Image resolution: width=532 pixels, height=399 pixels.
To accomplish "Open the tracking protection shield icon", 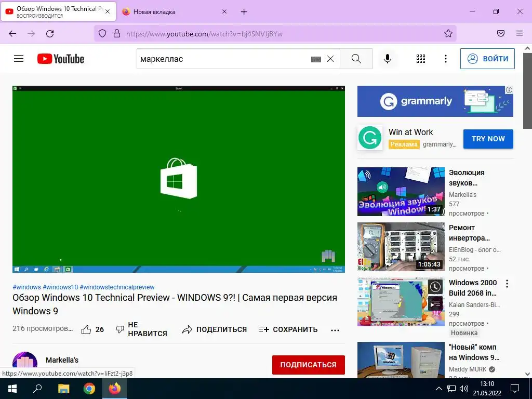I will point(102,33).
